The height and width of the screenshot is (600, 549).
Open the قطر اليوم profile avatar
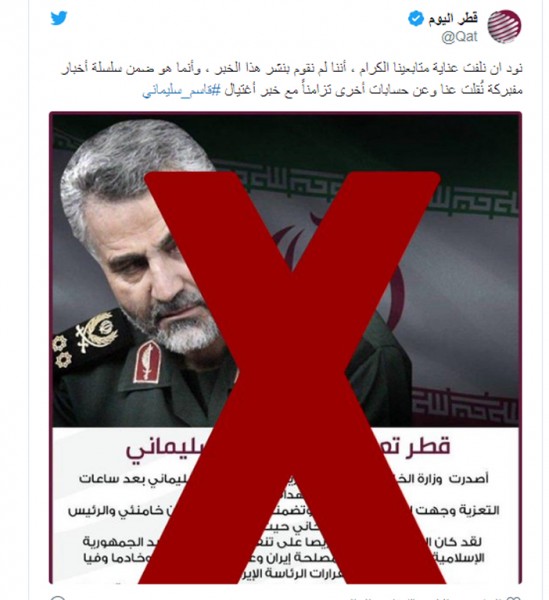pos(504,26)
